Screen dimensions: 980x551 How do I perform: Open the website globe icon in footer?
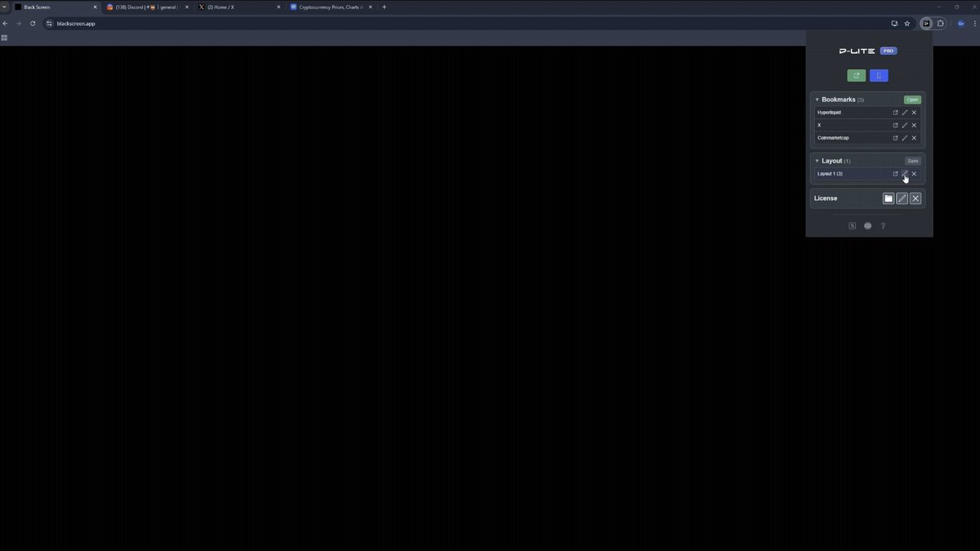click(868, 226)
